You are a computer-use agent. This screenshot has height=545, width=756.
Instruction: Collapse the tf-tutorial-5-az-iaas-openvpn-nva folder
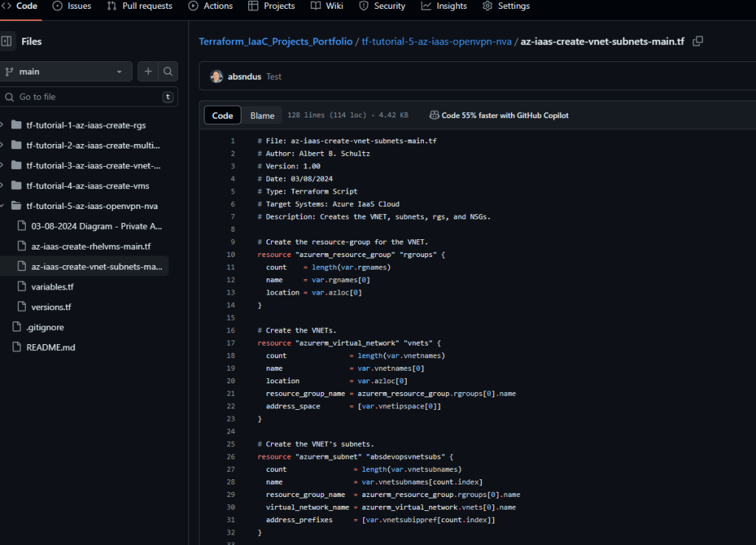pos(3,206)
